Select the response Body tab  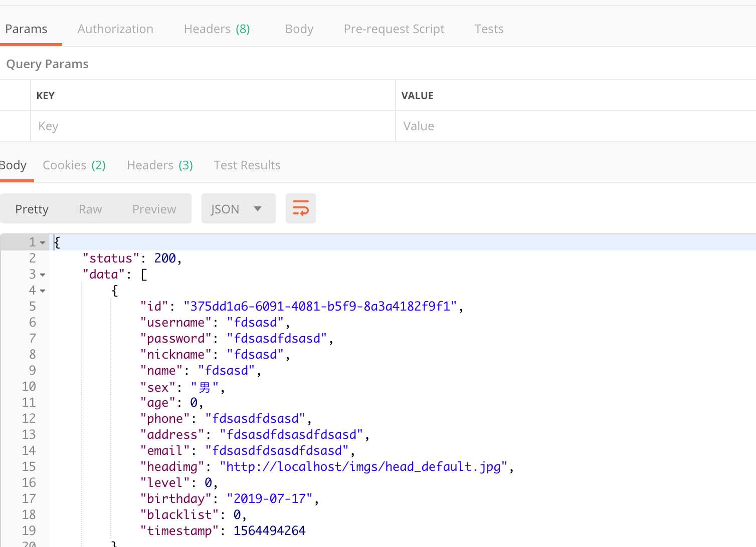(13, 165)
